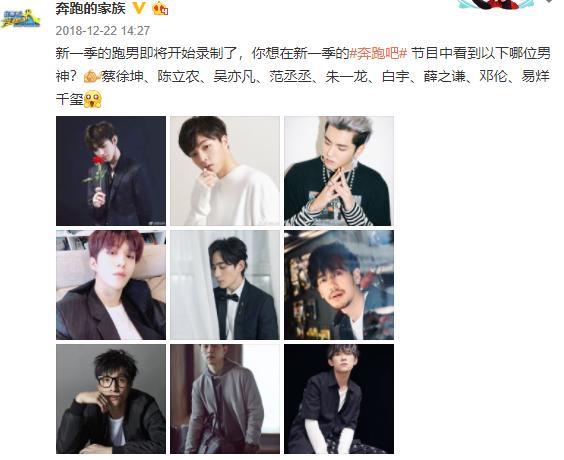Open photo of seated man in black shirt
This screenshot has height=460, width=564.
pyautogui.click(x=339, y=399)
